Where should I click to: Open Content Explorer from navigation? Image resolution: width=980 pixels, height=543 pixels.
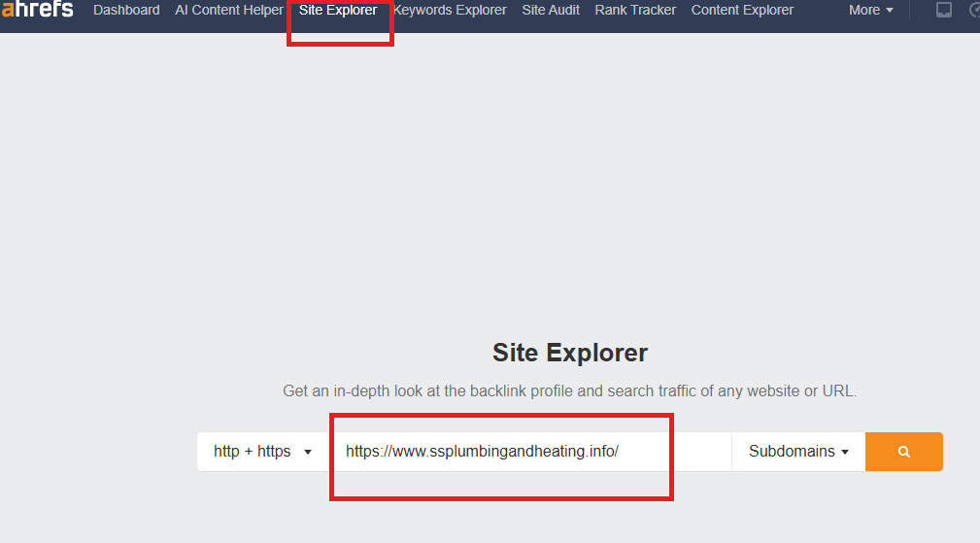point(742,11)
